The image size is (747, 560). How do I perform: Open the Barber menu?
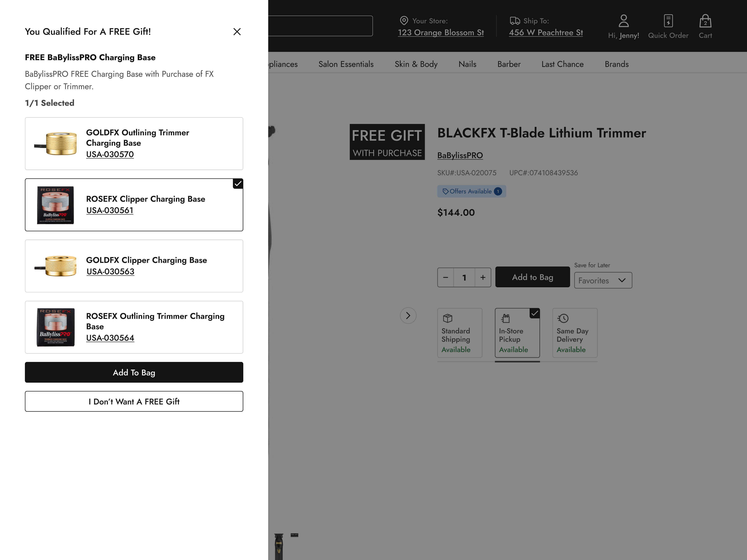pos(509,64)
